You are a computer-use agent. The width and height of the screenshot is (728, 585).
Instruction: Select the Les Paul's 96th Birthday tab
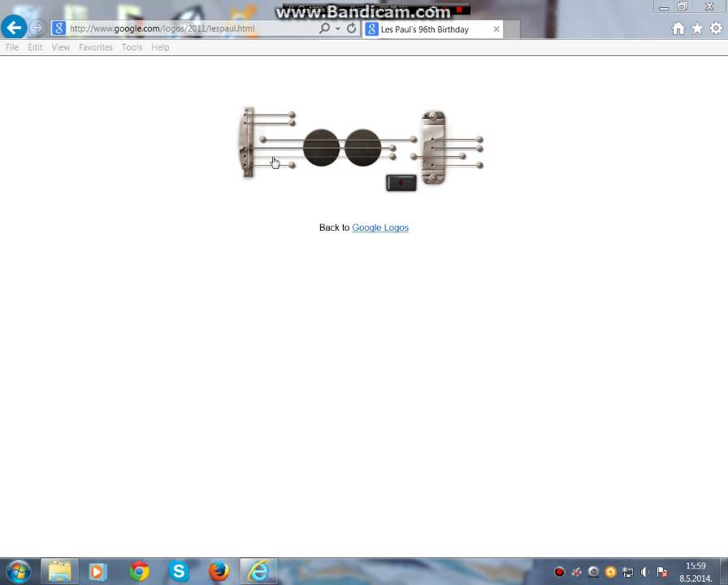431,29
